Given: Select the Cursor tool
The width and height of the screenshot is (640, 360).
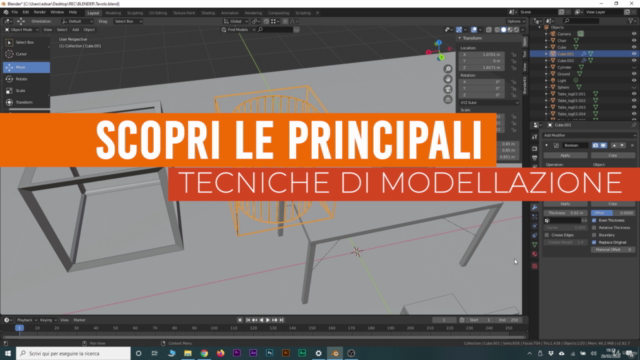Looking at the screenshot, I should pos(26,54).
